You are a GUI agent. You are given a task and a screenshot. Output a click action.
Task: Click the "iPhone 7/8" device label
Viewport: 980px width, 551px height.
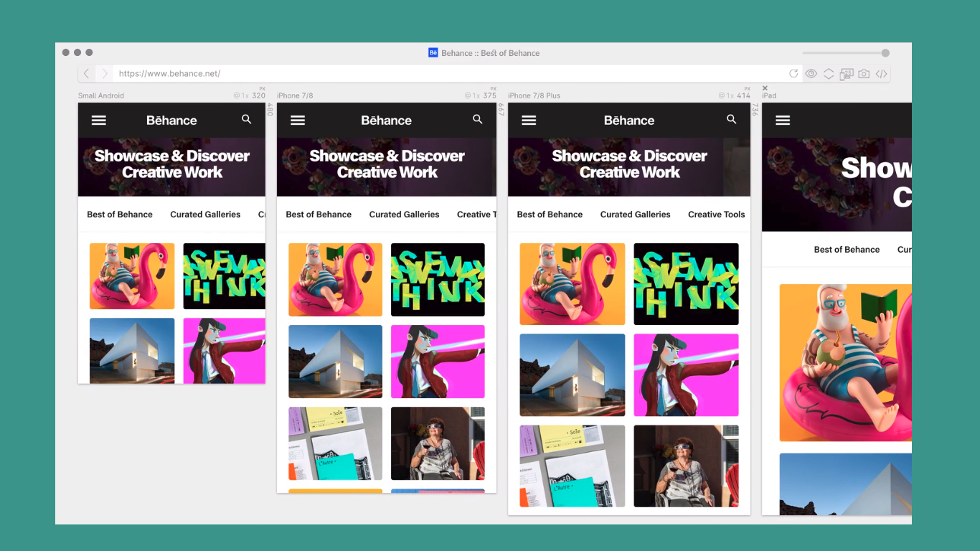[x=295, y=95]
